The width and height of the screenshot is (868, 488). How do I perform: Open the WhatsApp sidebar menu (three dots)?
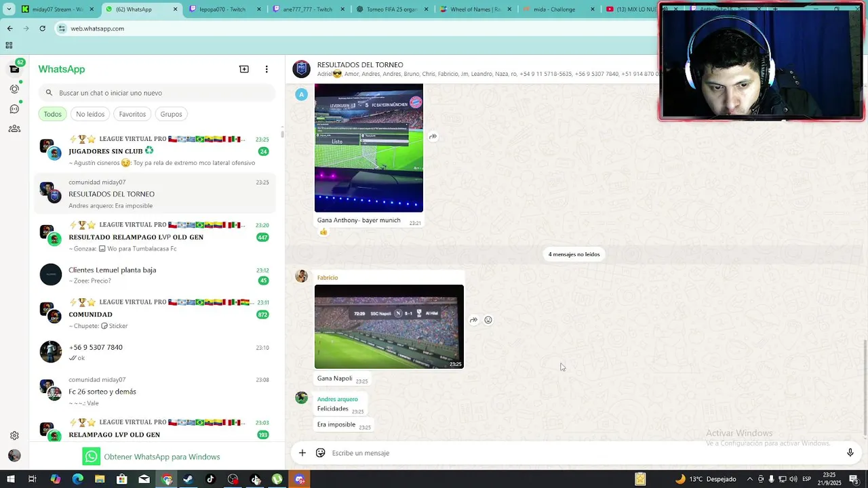267,69
